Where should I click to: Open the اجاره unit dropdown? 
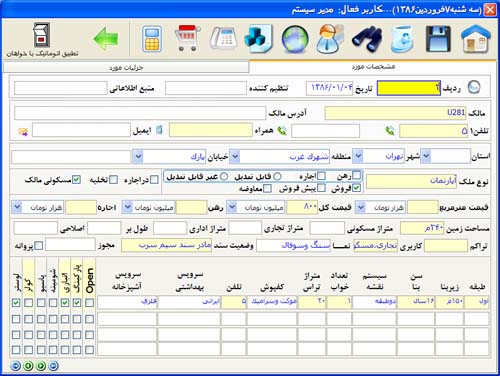coord(17,207)
